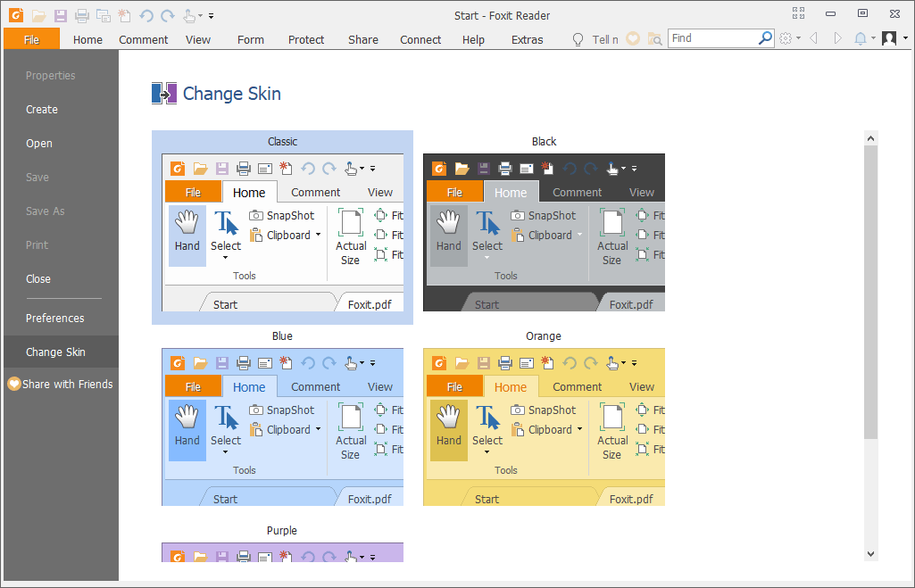915x588 pixels.
Task: Click the Redo arrow icon
Action: [168, 16]
